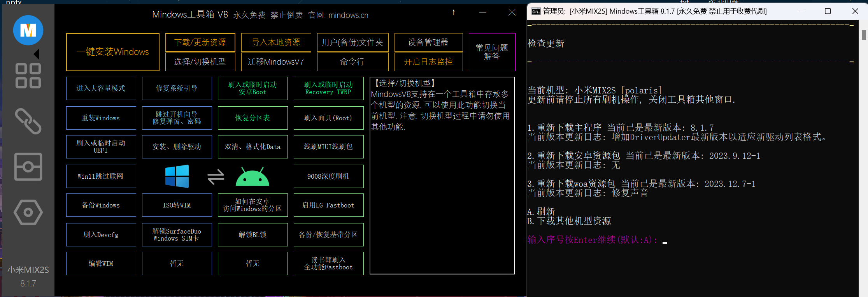Click 进入大容量模式
The image size is (868, 297).
[101, 88]
